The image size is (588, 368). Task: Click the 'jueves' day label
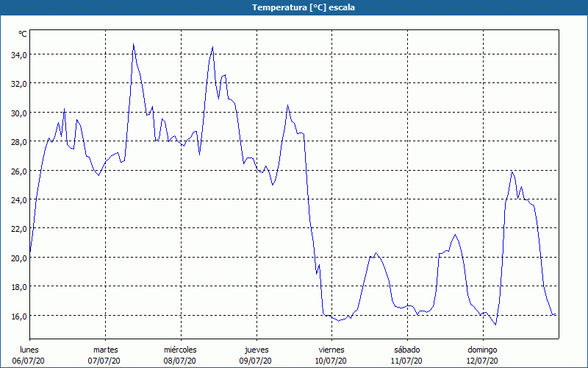click(257, 350)
